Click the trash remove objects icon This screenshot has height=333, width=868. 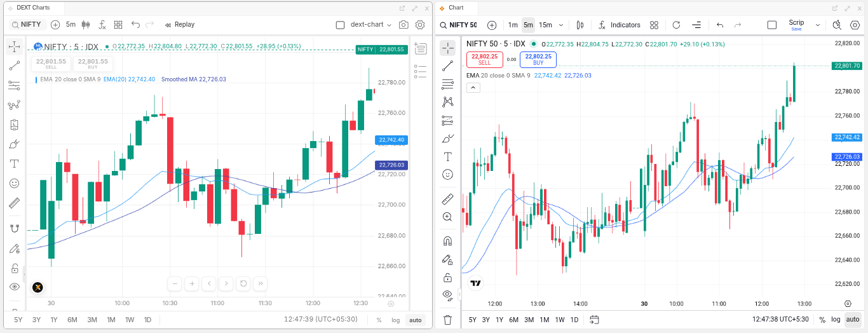coord(447,320)
